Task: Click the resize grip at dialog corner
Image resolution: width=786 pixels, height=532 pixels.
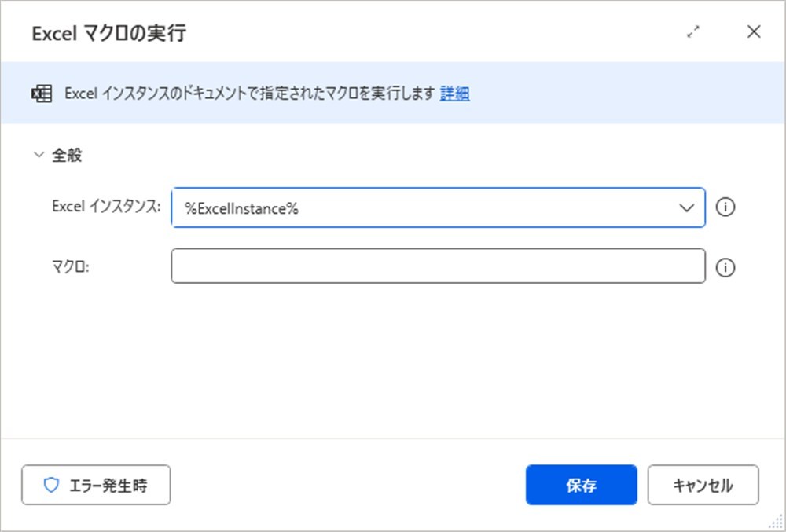Action: pyautogui.click(x=775, y=522)
